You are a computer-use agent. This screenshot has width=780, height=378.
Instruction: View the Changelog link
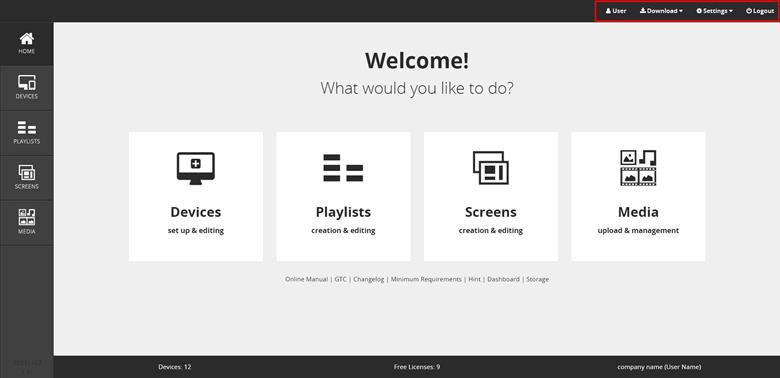369,280
